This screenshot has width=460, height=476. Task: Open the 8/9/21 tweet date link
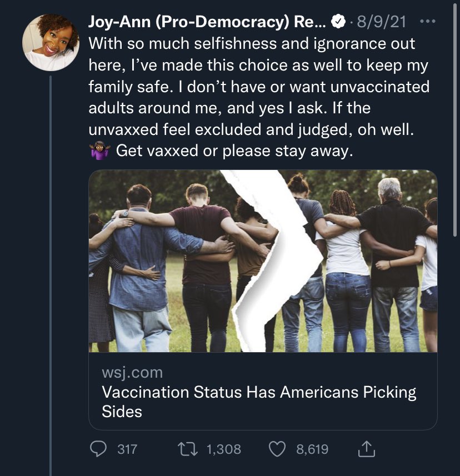[x=381, y=22]
